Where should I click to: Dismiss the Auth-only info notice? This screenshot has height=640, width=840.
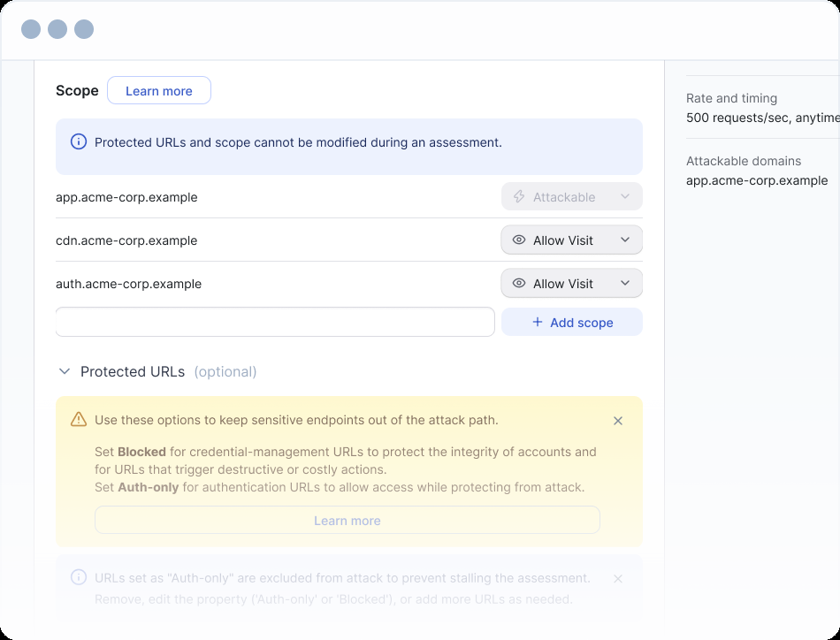618,579
